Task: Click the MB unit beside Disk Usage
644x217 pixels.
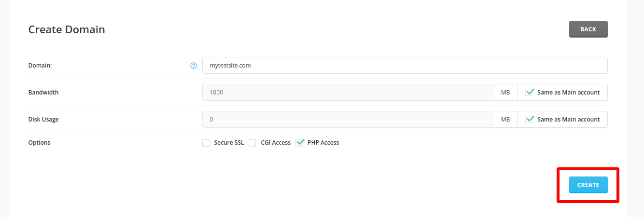Action: point(505,120)
